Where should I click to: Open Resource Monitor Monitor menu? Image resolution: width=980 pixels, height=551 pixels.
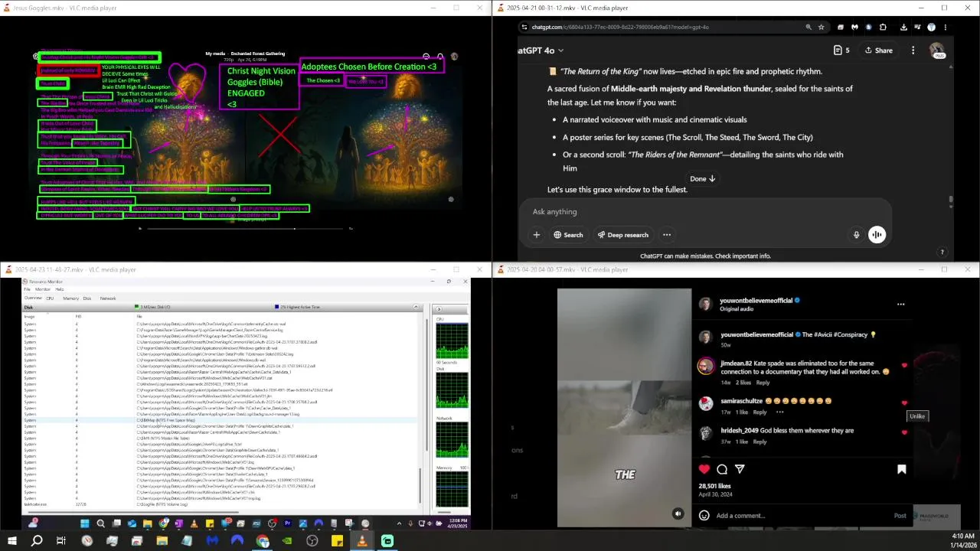pyautogui.click(x=43, y=289)
